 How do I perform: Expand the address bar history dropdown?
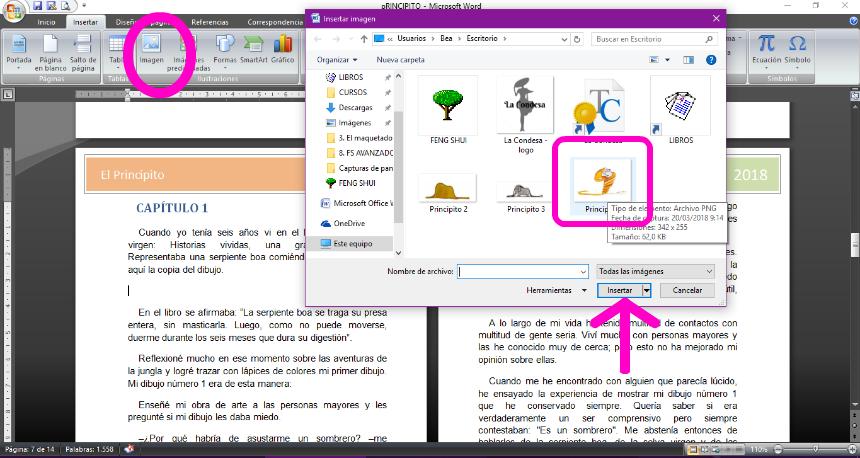tap(564, 39)
